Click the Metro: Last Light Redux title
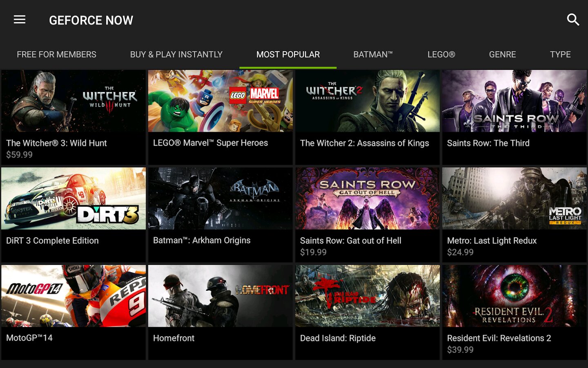This screenshot has width=588, height=368. (x=492, y=241)
